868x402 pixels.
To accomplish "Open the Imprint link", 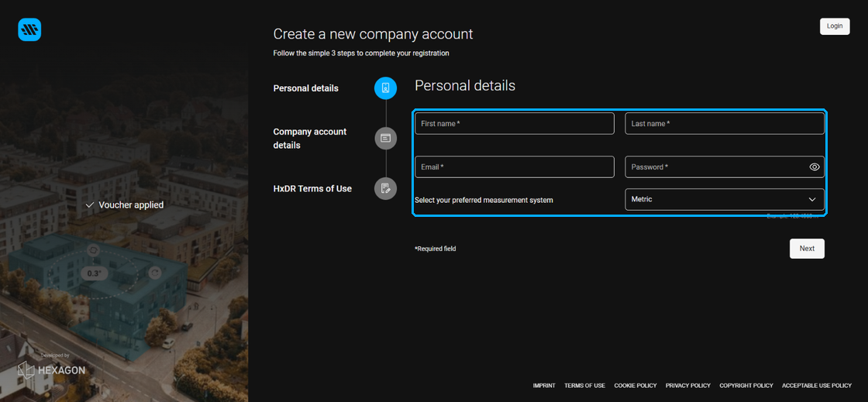I will point(544,386).
